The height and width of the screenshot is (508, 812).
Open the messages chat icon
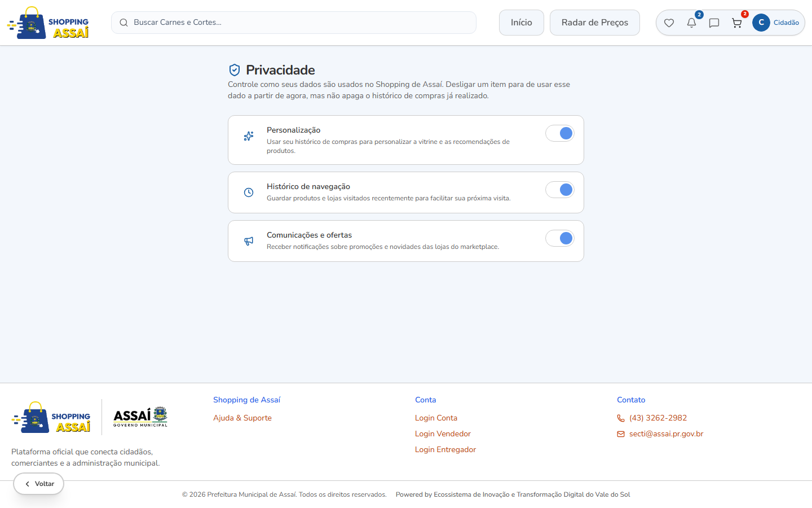[x=714, y=23]
